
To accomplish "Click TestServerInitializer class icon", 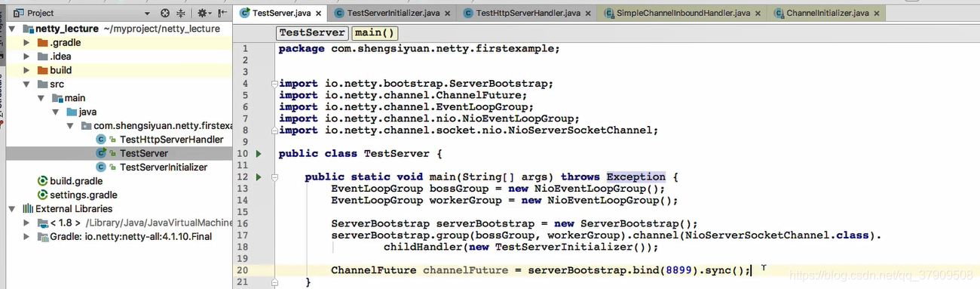I will 100,167.
